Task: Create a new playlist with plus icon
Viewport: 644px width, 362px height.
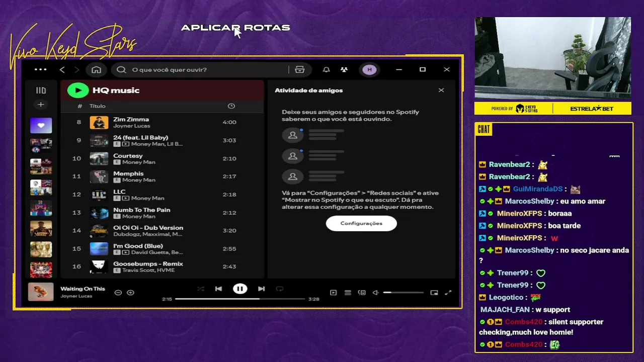Action: pos(41,105)
